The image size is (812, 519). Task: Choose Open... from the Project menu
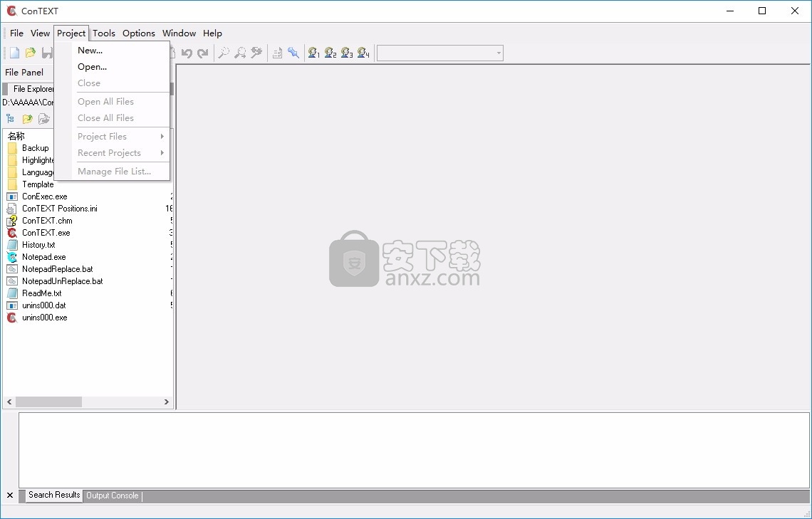112,67
